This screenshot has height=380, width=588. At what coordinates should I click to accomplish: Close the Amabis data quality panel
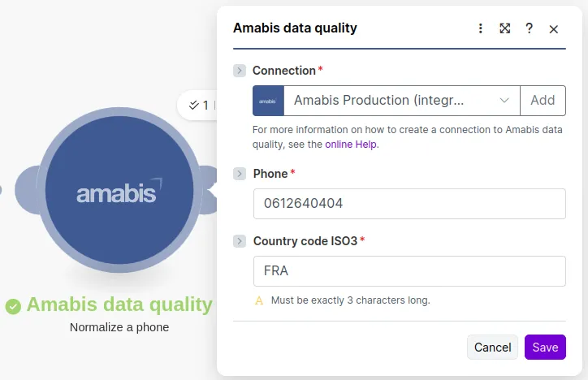click(x=554, y=28)
